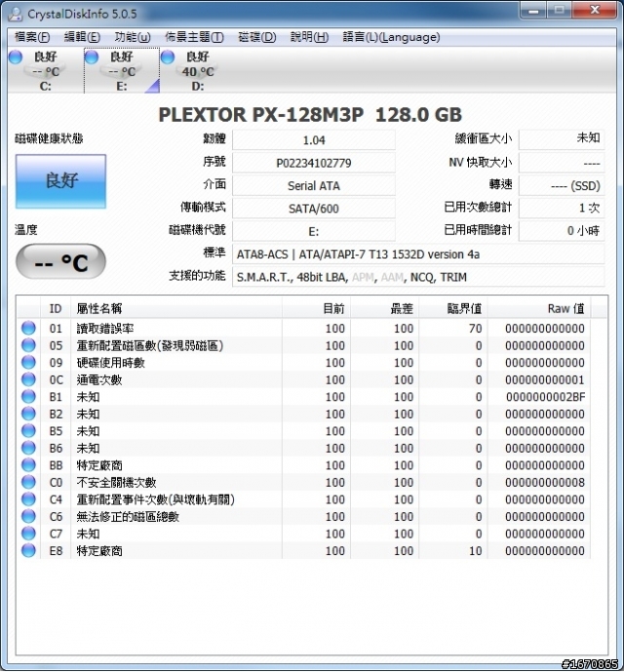Open the 語言(L)(Language) menu
This screenshot has height=672, width=624.
click(x=391, y=37)
